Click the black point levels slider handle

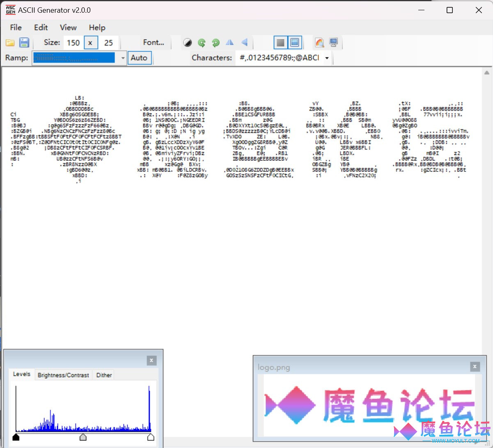click(16, 437)
